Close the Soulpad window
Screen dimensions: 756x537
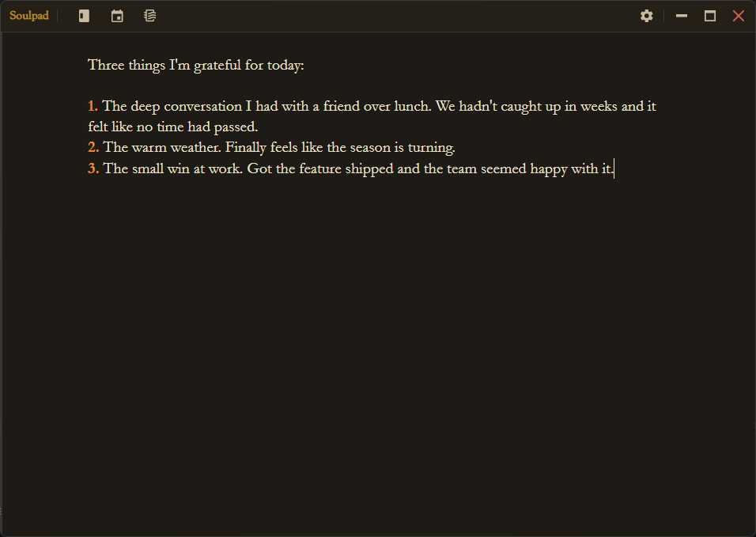(x=739, y=16)
